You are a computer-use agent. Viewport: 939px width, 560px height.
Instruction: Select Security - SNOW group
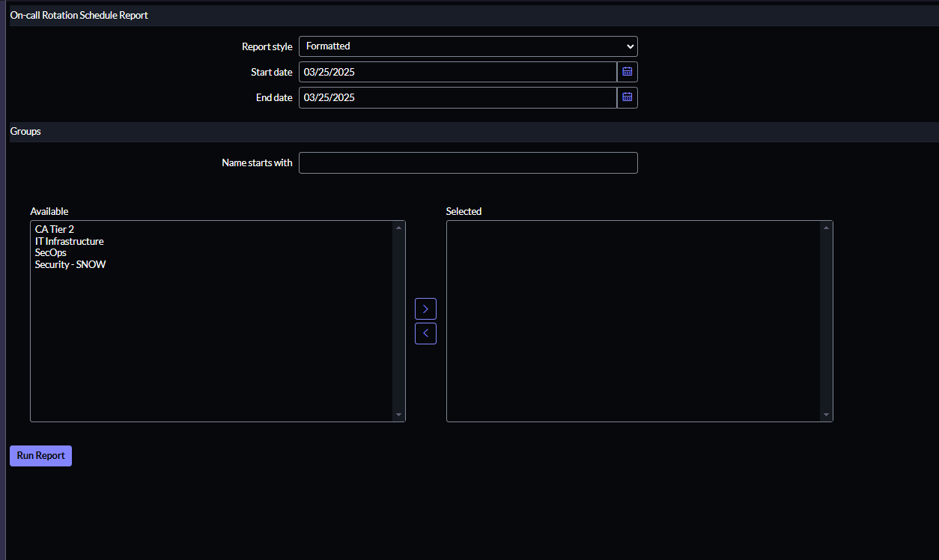pos(70,264)
